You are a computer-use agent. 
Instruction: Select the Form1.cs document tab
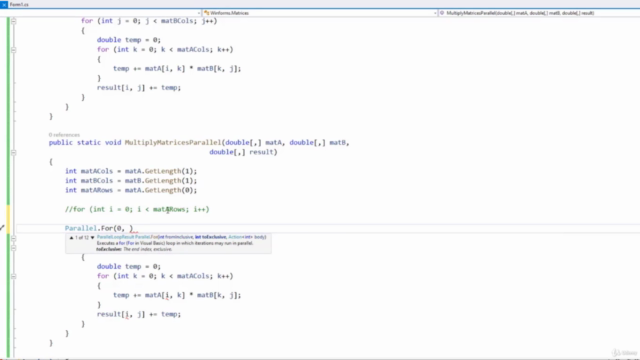(19, 4)
